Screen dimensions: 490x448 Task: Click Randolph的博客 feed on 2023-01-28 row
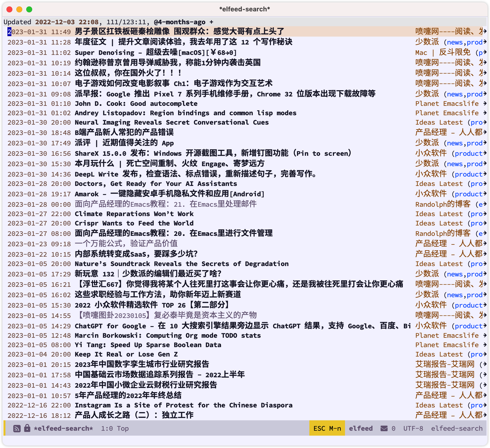click(443, 204)
